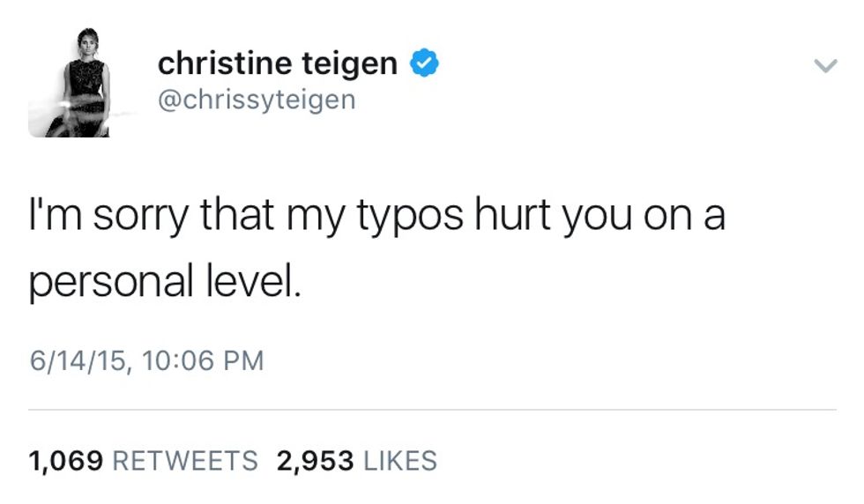
Task: Open the @chrissyteigen handle link
Action: pos(256,100)
